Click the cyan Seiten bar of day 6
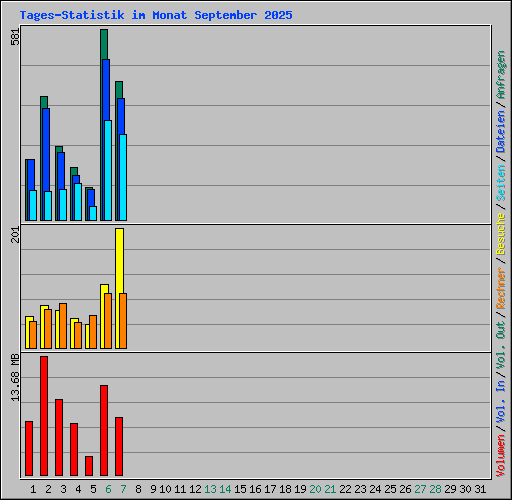The height and width of the screenshot is (500, 512). click(108, 170)
